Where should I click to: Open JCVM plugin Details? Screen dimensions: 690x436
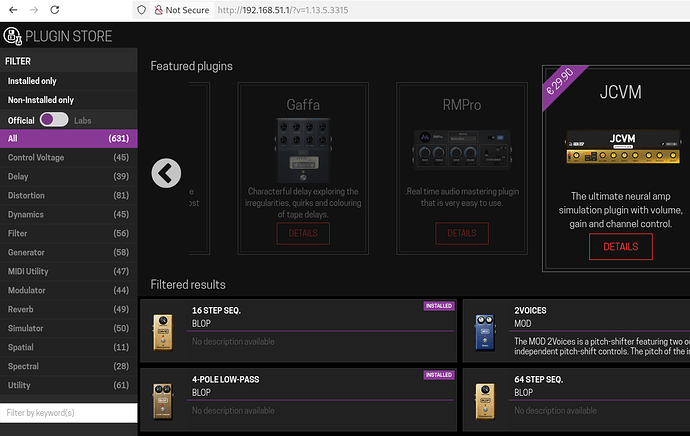pos(620,246)
